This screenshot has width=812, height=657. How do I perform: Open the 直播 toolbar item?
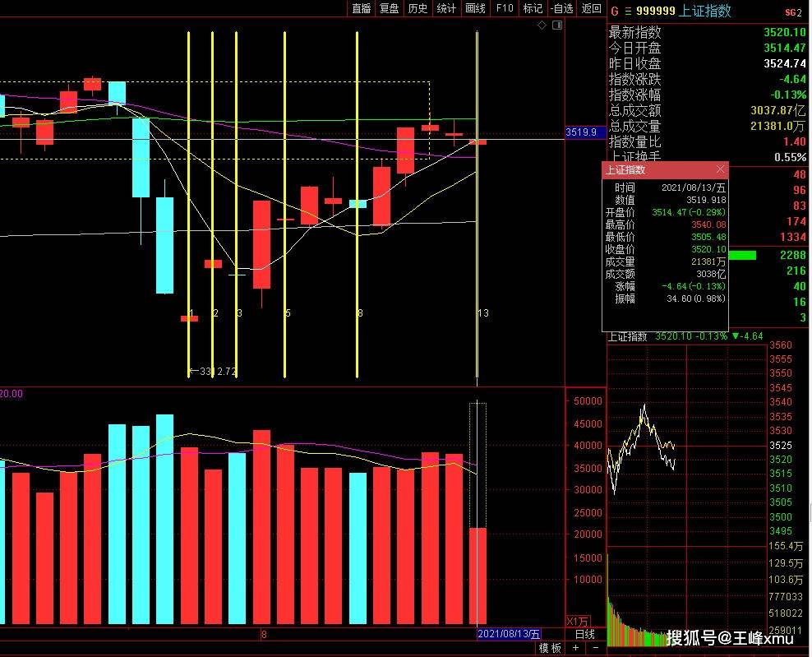(x=362, y=8)
